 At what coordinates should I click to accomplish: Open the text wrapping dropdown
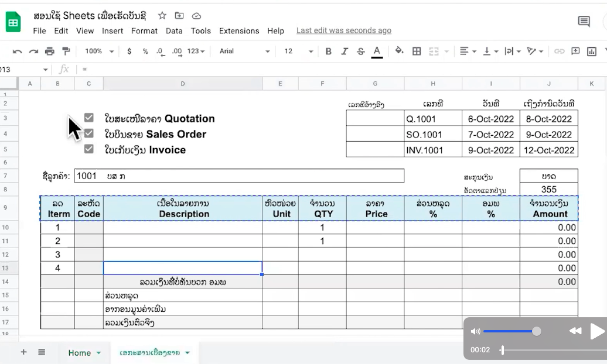pyautogui.click(x=513, y=51)
